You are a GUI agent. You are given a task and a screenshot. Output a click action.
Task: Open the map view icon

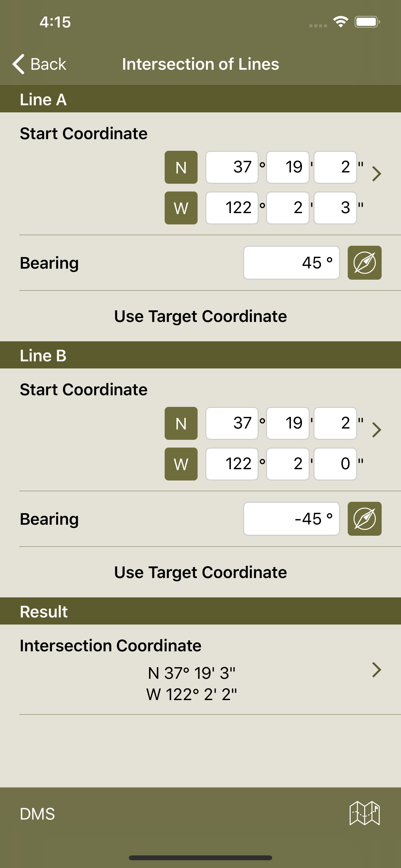365,813
